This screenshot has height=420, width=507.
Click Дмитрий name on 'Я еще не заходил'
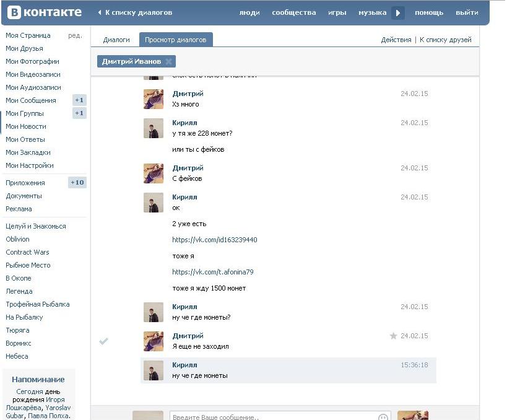pyautogui.click(x=188, y=336)
